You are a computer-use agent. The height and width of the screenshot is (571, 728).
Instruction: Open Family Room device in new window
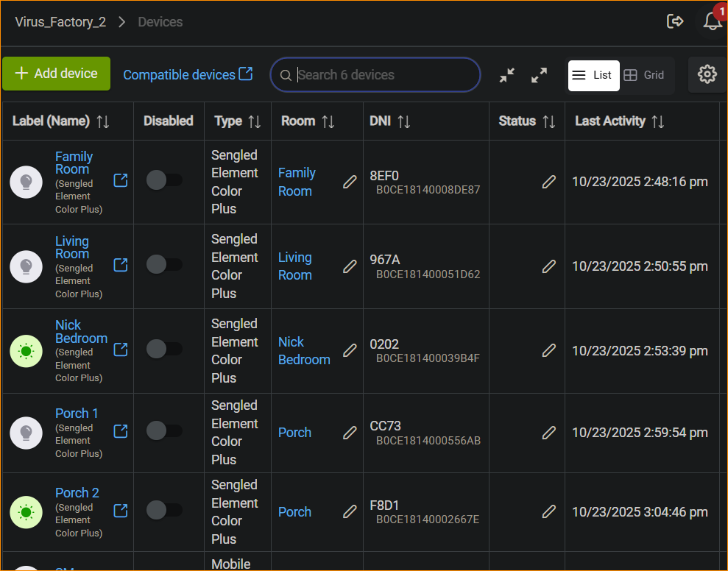click(x=121, y=180)
